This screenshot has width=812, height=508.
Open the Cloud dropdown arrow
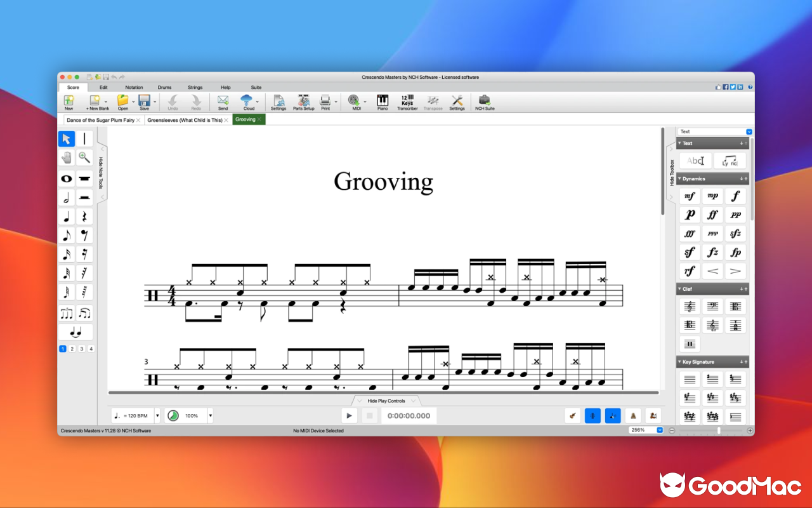(x=258, y=102)
